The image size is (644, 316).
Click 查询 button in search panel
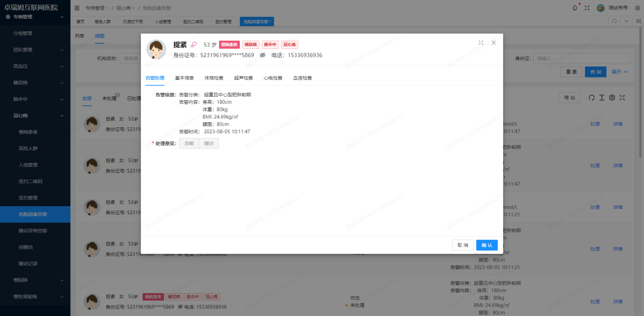(x=596, y=72)
